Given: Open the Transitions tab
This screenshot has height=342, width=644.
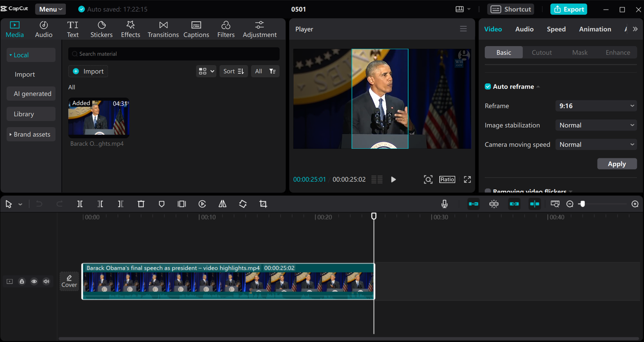Looking at the screenshot, I should click(163, 30).
